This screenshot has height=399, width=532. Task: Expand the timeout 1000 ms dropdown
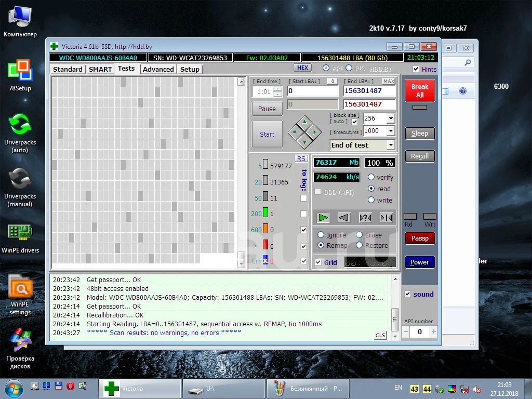391,131
